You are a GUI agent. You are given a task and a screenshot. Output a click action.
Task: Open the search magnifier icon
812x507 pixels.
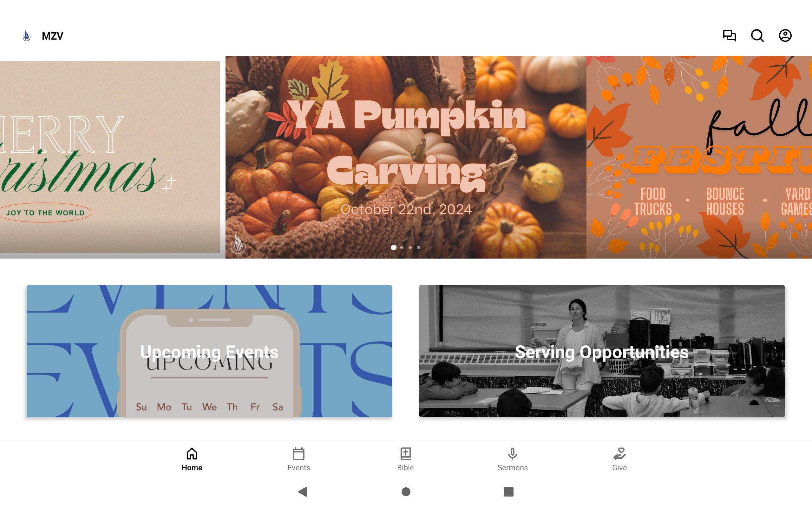757,35
